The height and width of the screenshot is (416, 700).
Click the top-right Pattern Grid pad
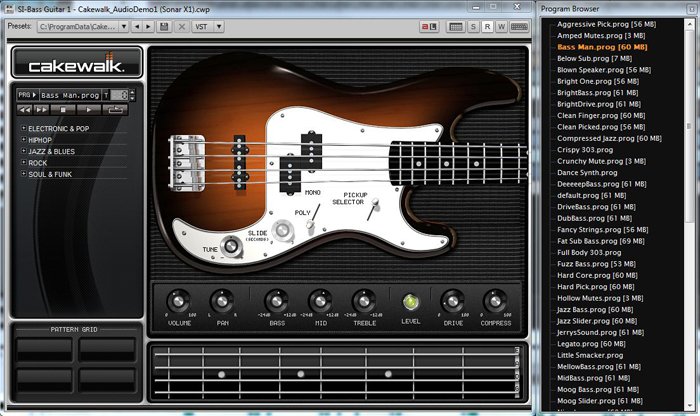107,349
